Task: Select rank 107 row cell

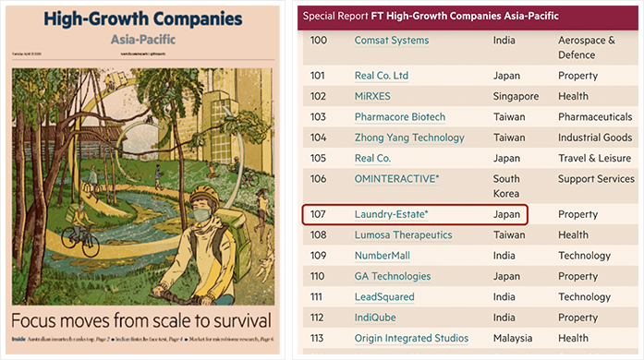Action: [318, 214]
